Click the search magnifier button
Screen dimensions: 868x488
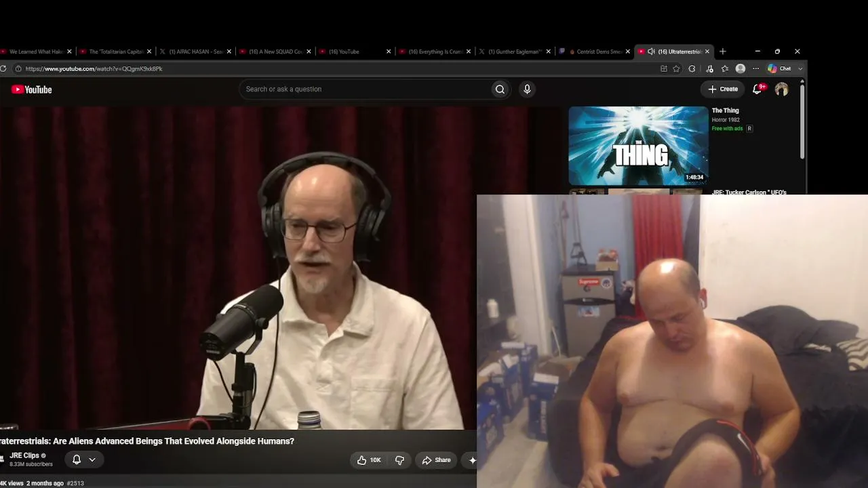(500, 89)
